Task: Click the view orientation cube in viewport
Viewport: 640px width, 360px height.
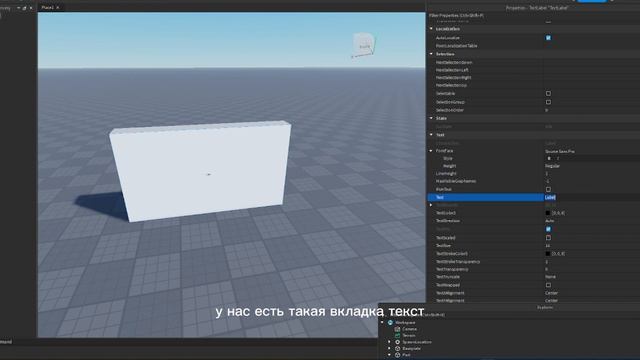Action: 364,45
